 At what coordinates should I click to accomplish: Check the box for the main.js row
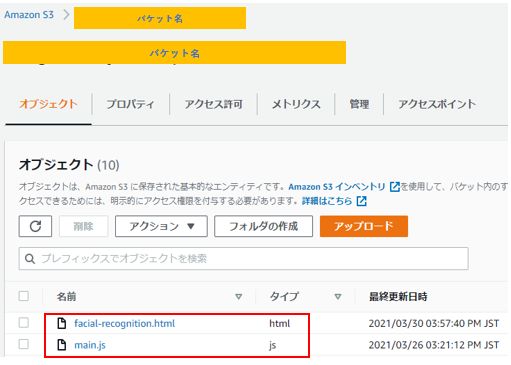coord(24,344)
